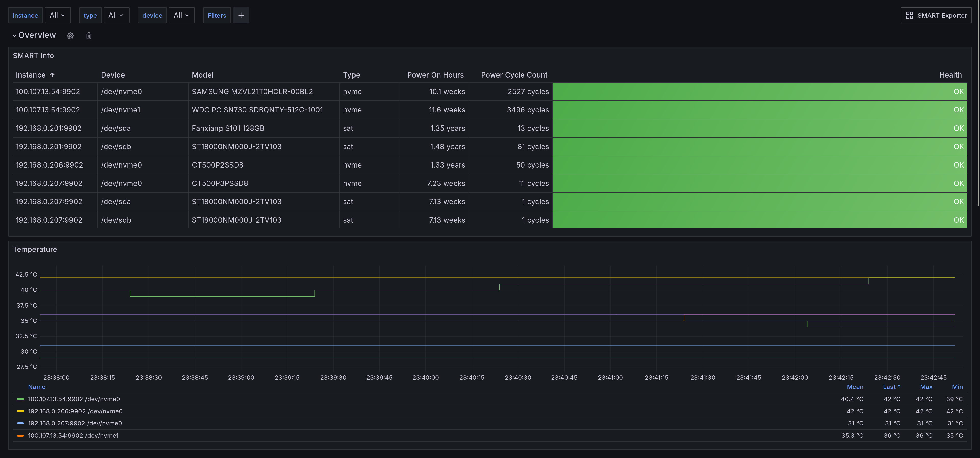The width and height of the screenshot is (980, 458).
Task: Click the Temperature panel title
Action: tap(35, 250)
